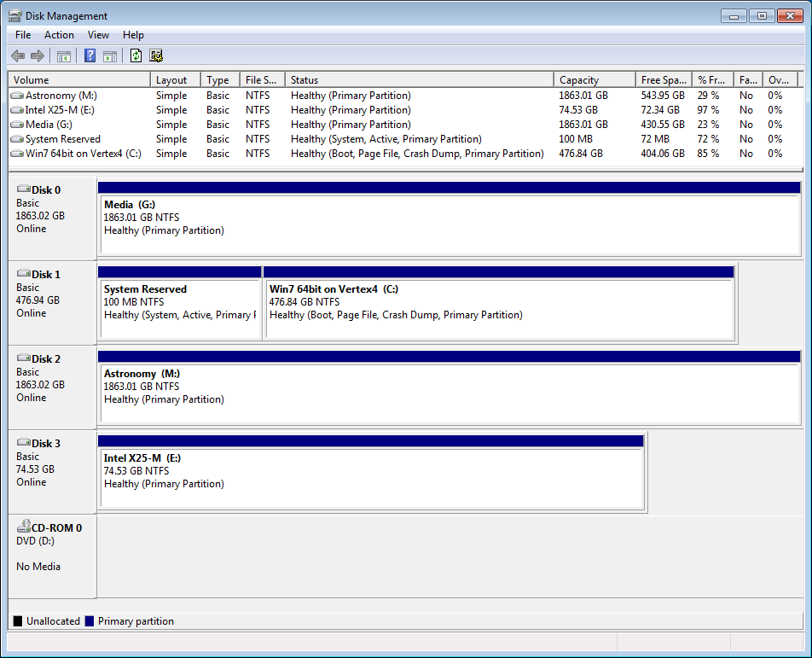The width and height of the screenshot is (812, 658).
Task: Sort by the % Free column header
Action: (713, 79)
